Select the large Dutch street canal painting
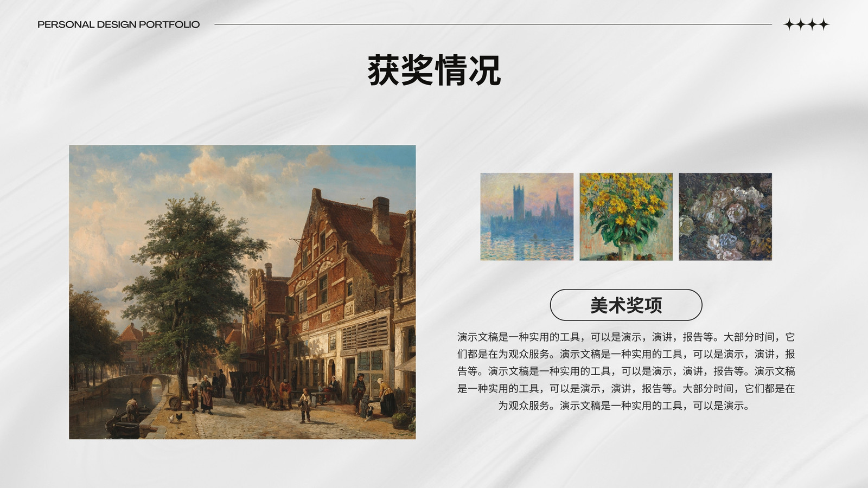The height and width of the screenshot is (488, 868). click(242, 292)
